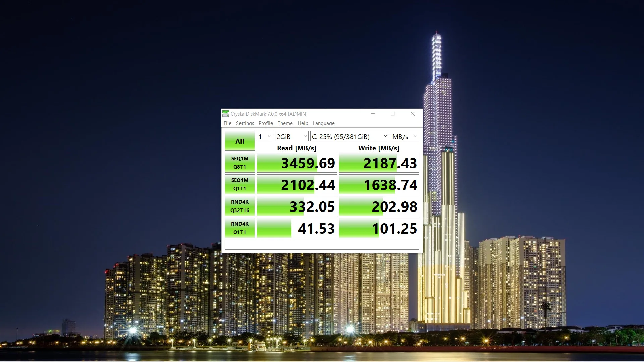
Task: Close the CrystalDiskMark window
Action: (x=413, y=114)
